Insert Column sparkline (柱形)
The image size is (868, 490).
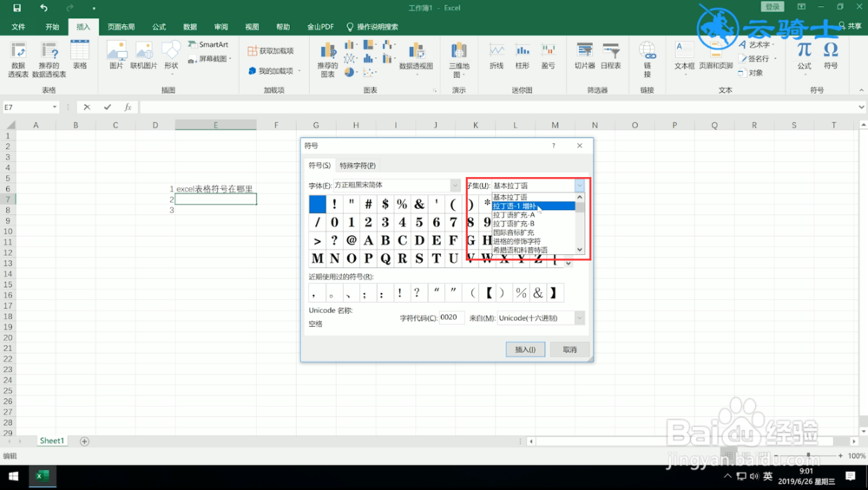coord(523,56)
